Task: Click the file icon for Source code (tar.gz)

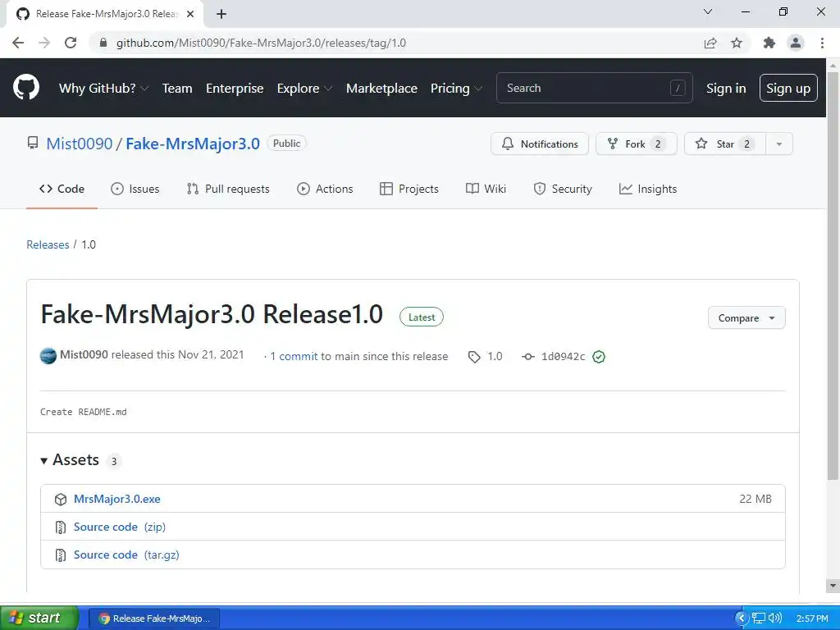Action: pos(61,555)
